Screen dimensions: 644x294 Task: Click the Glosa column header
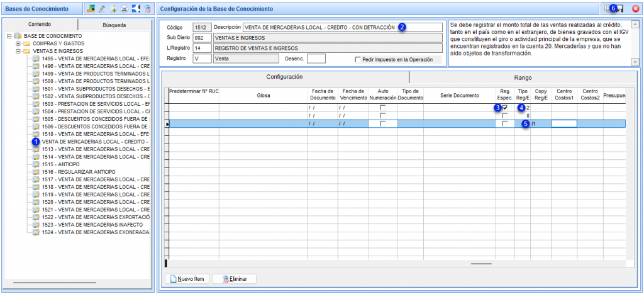pos(264,96)
